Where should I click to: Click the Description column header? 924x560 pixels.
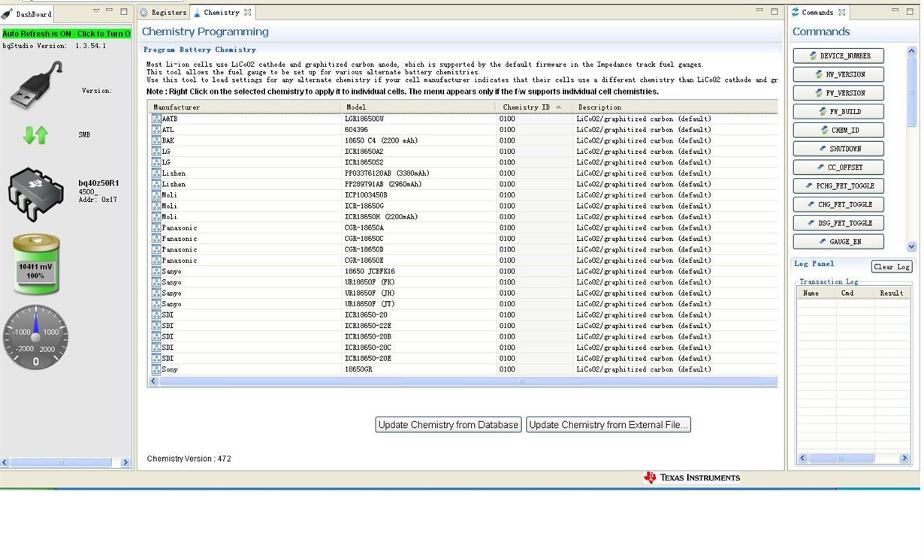[675, 107]
